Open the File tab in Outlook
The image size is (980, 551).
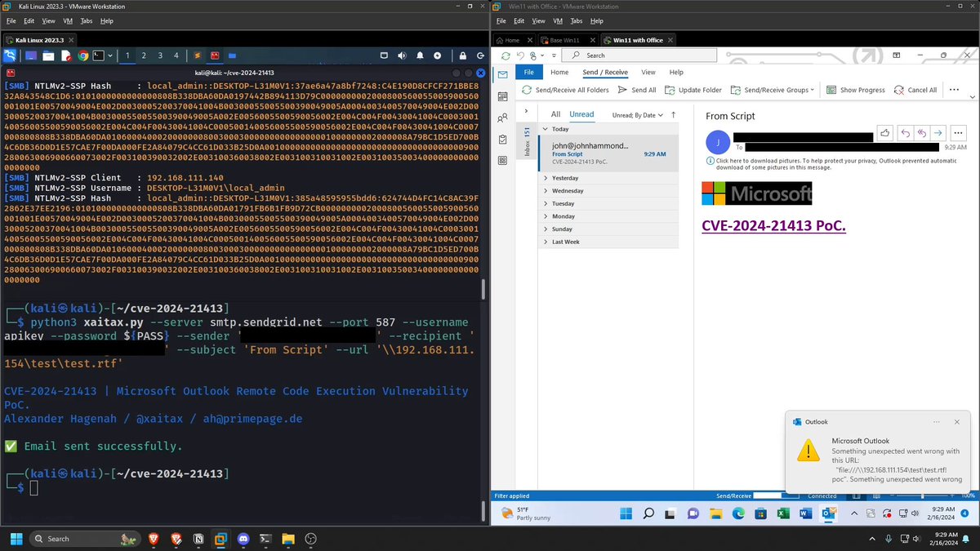click(x=528, y=72)
